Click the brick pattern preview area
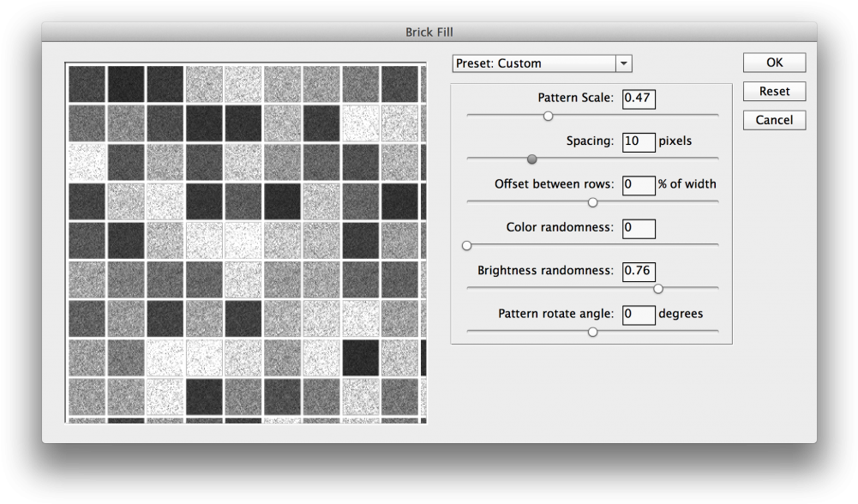Viewport: 858px width, 504px height. point(247,240)
